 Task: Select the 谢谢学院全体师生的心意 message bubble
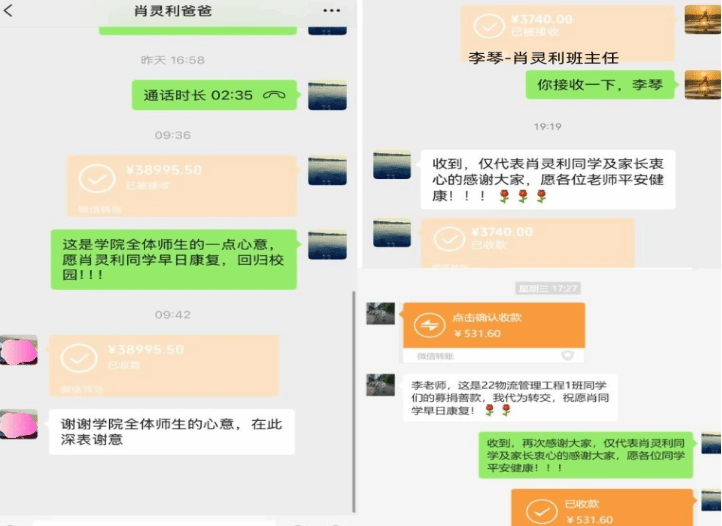(x=172, y=432)
